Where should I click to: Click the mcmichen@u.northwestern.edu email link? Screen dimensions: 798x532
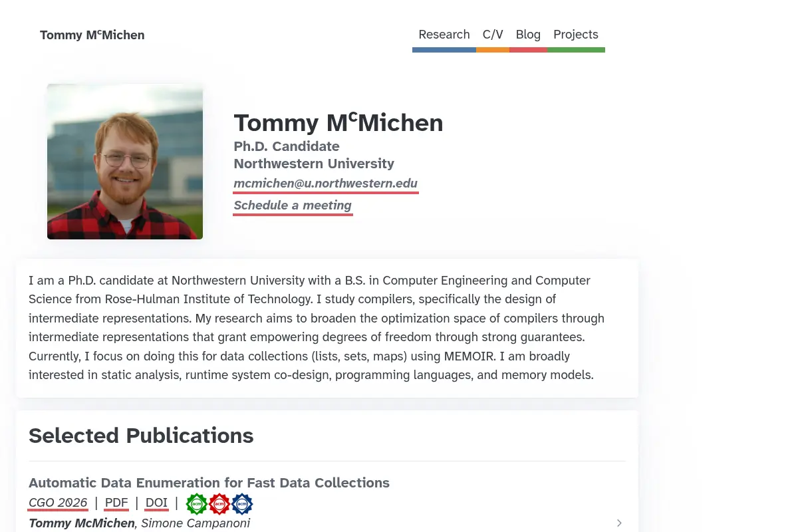326,184
